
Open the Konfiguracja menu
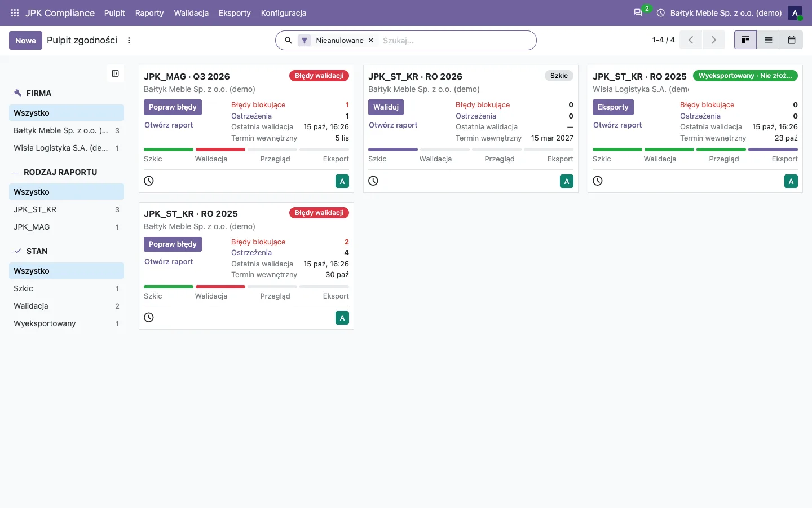click(x=284, y=13)
